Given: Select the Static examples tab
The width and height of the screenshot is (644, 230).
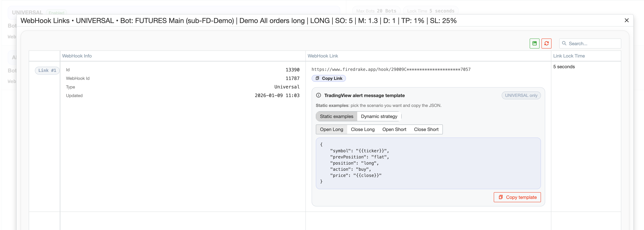Looking at the screenshot, I should [x=336, y=116].
